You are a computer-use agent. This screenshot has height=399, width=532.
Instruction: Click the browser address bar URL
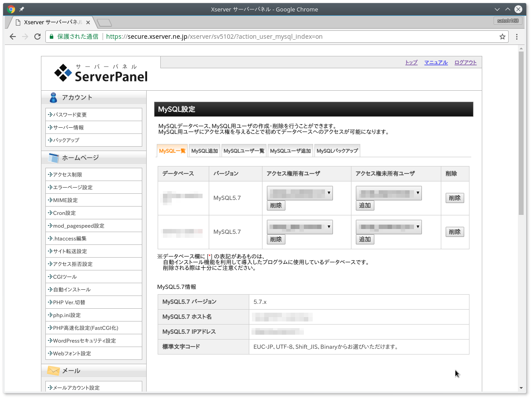click(x=214, y=37)
